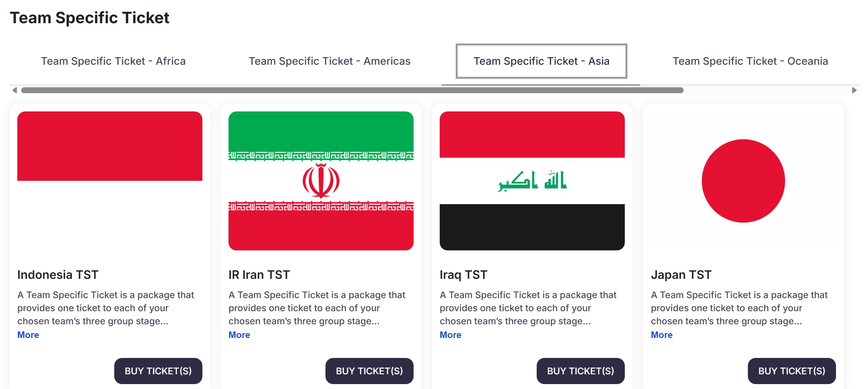Open the Team Specific Ticket - Americas tab
The height and width of the screenshot is (389, 868).
329,61
